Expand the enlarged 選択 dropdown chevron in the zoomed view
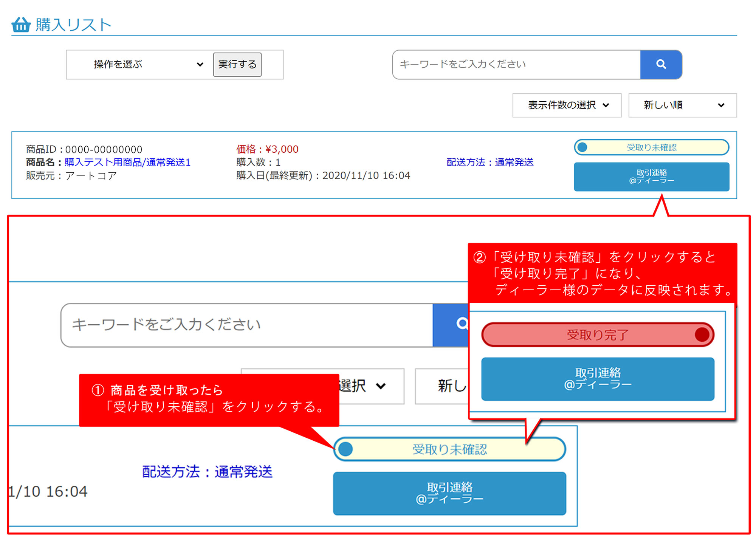756x539 pixels. tap(381, 386)
